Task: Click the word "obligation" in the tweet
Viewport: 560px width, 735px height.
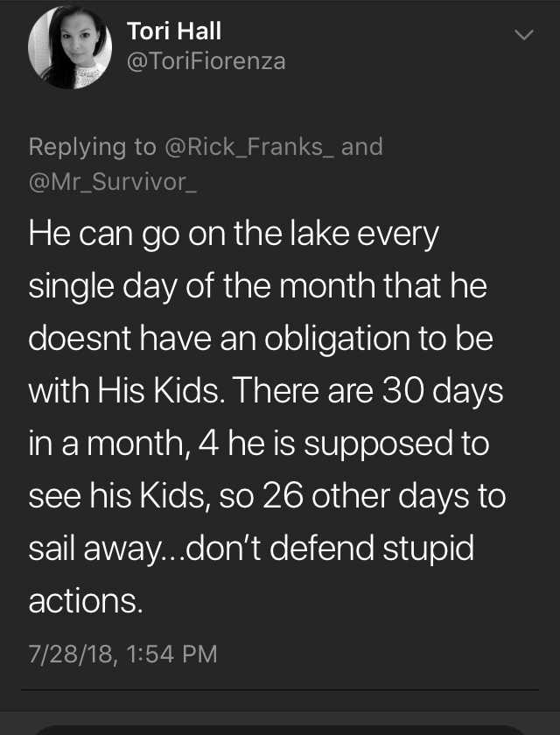Action: pos(337,339)
